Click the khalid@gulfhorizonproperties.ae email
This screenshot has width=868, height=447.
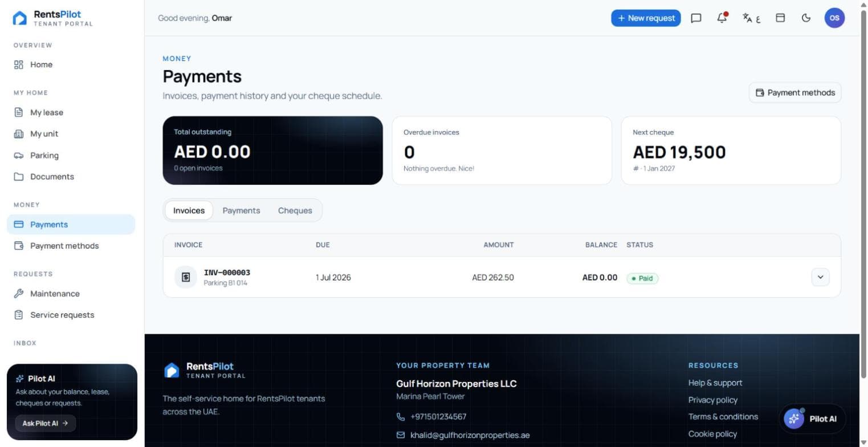[470, 435]
